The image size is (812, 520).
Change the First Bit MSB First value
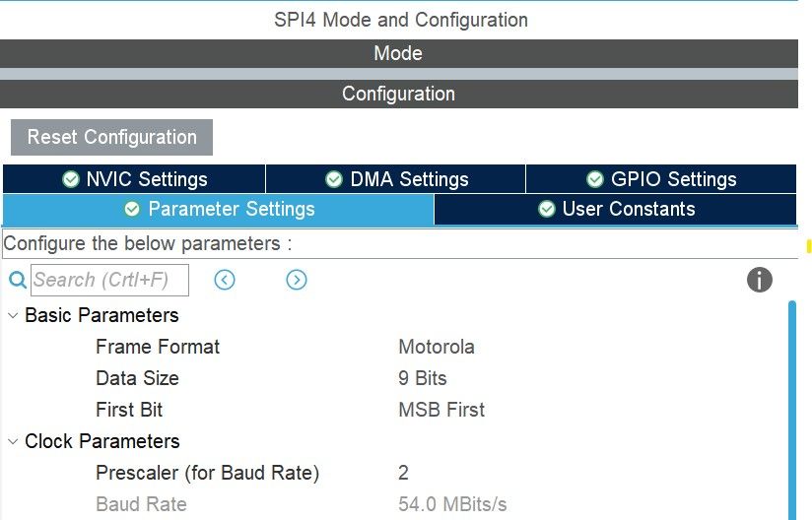[x=441, y=410]
